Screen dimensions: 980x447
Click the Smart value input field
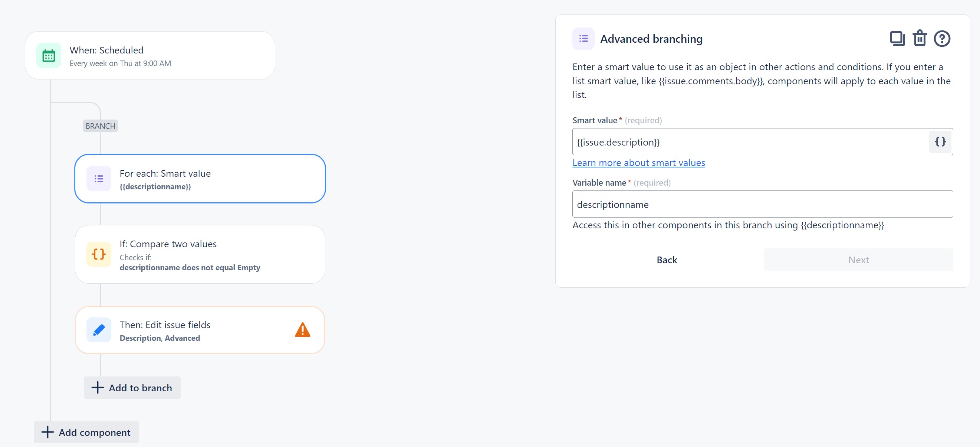tap(751, 142)
